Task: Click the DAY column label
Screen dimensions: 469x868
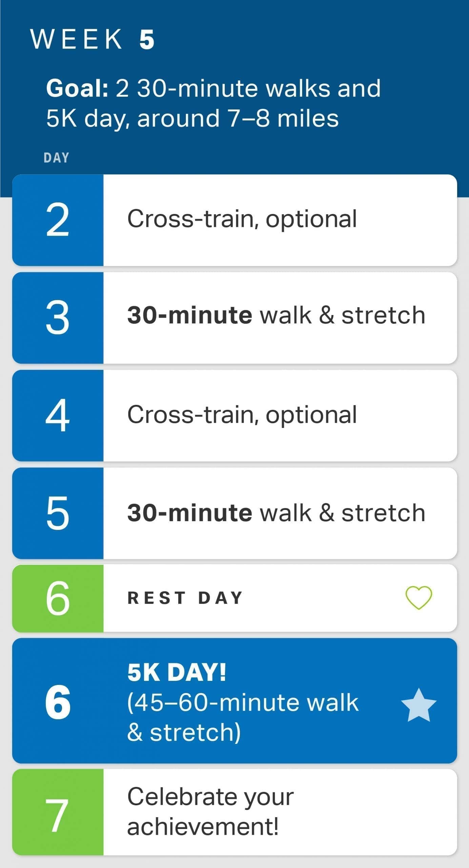Action: pos(56,158)
